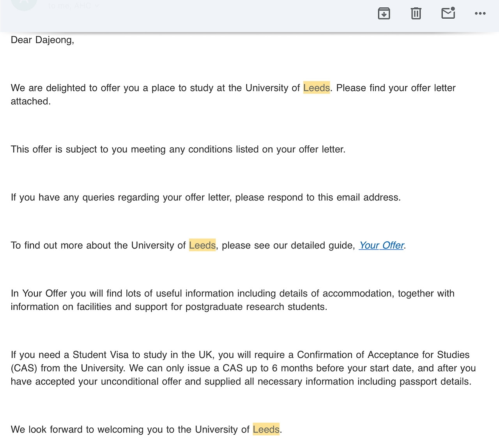Click the sentence about offer letter queries
Viewport: 499px width, 448px height.
click(x=205, y=198)
